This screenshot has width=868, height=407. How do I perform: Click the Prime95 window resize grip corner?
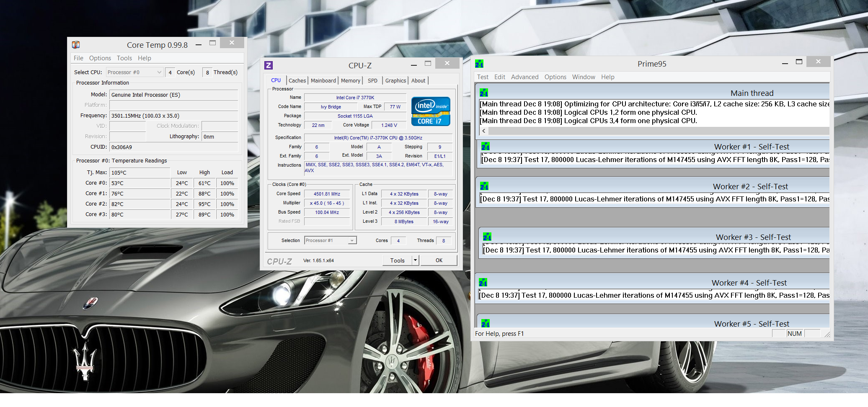(827, 334)
